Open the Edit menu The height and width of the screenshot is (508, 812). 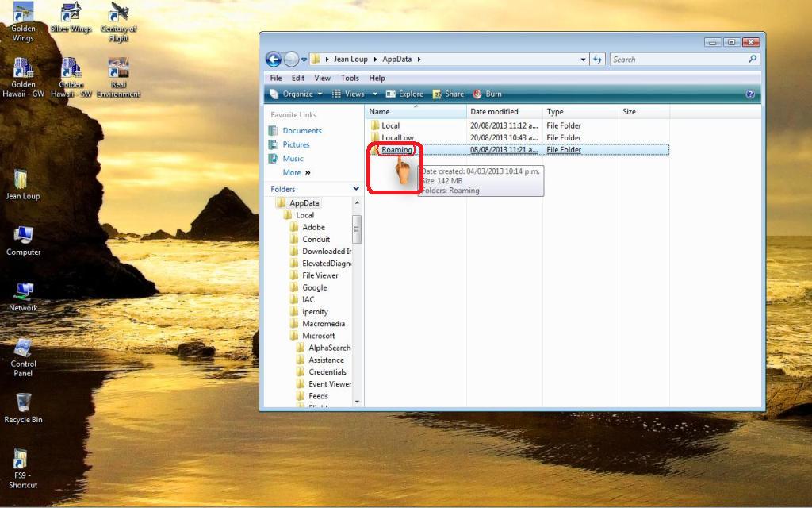pos(298,78)
